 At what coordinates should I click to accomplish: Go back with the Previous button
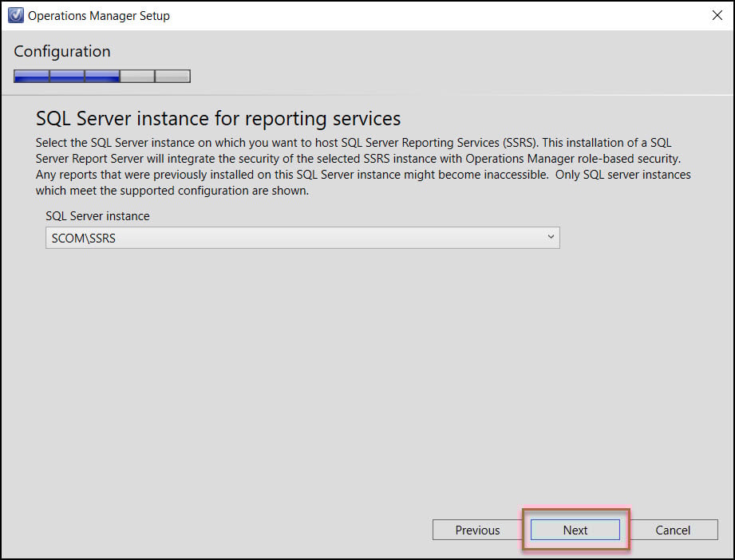477,530
